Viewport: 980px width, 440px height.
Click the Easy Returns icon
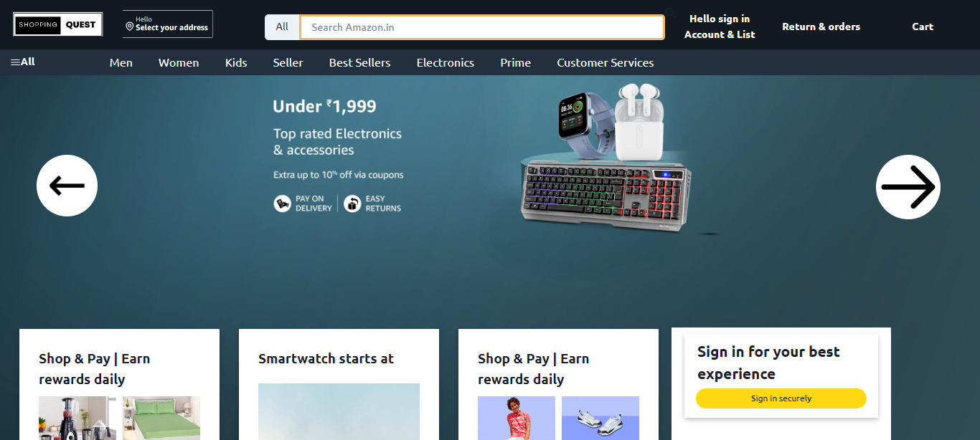click(x=352, y=204)
